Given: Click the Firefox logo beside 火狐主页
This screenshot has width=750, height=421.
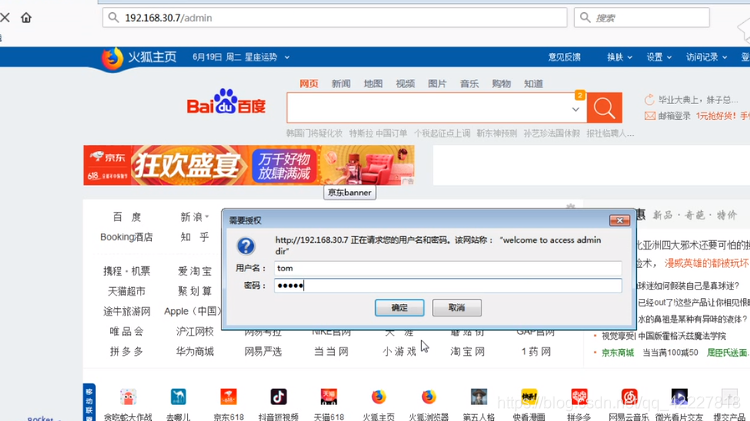Looking at the screenshot, I should point(112,59).
